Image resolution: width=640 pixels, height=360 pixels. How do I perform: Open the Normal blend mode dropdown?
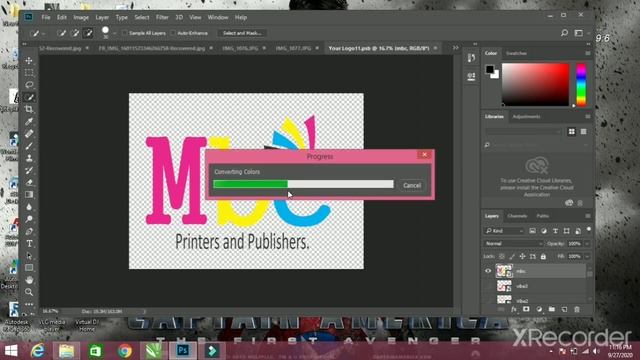coord(513,244)
